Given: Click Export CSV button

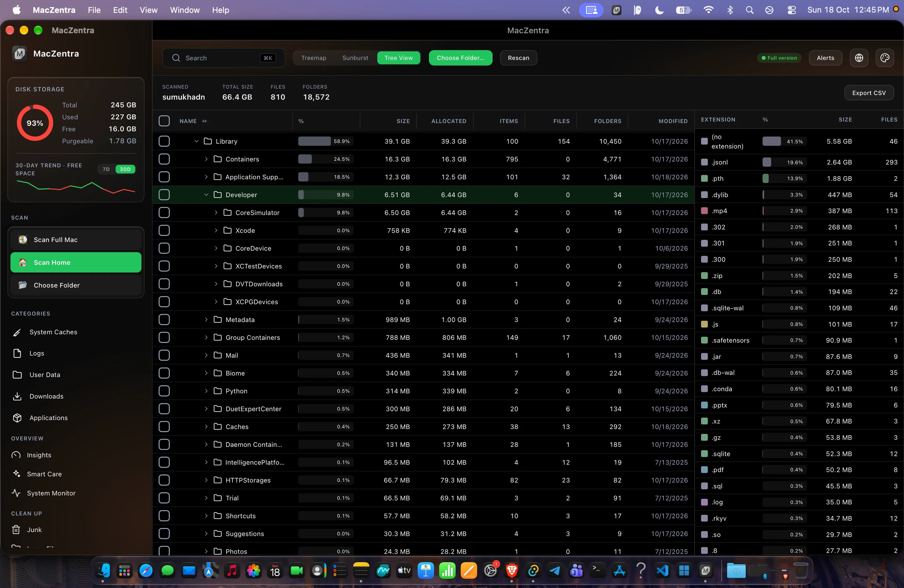Looking at the screenshot, I should (x=869, y=93).
